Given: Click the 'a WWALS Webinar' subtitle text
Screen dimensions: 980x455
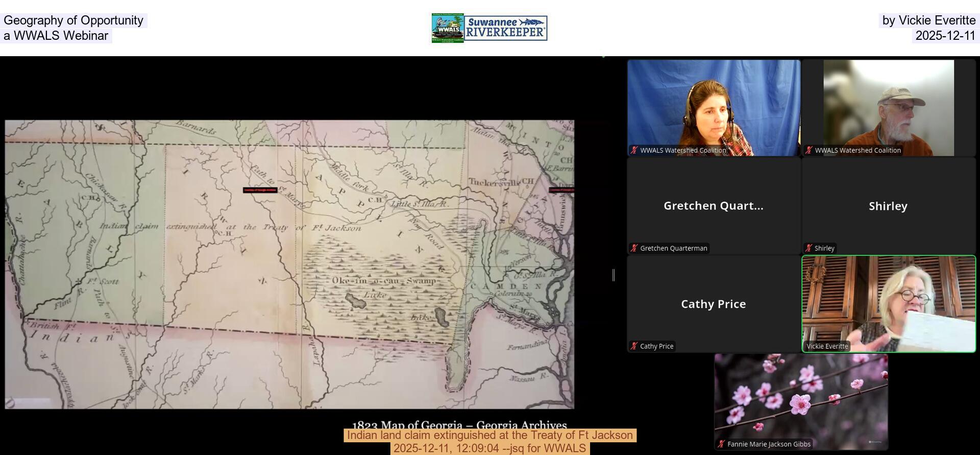Looking at the screenshot, I should (x=56, y=36).
